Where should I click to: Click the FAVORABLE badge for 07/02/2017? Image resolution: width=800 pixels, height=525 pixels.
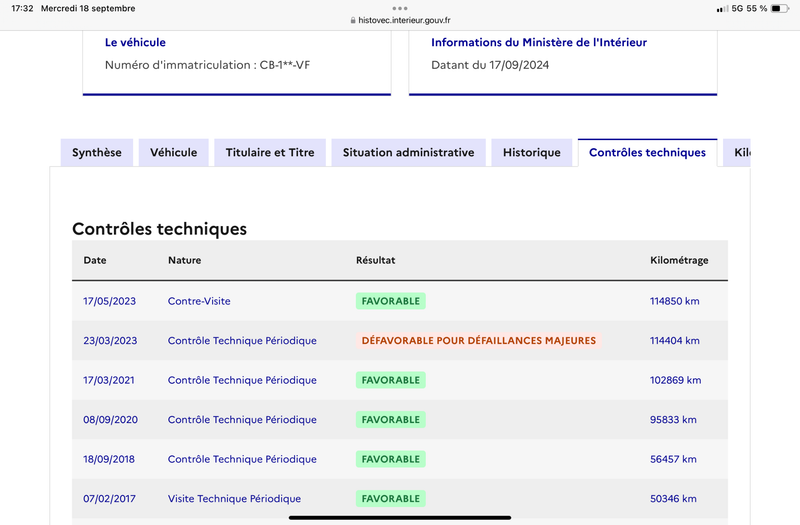(x=391, y=498)
